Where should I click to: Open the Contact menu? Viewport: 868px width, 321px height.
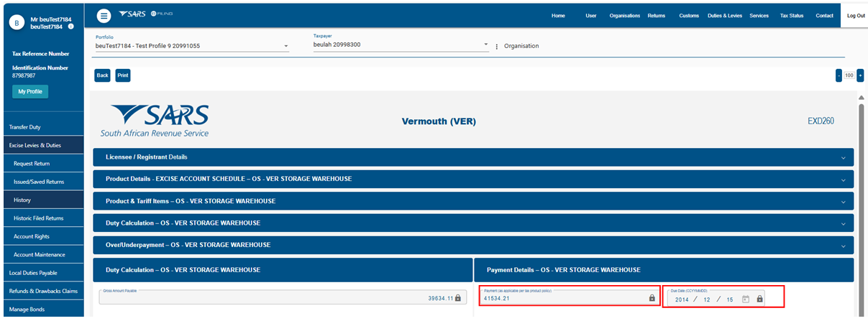824,16
